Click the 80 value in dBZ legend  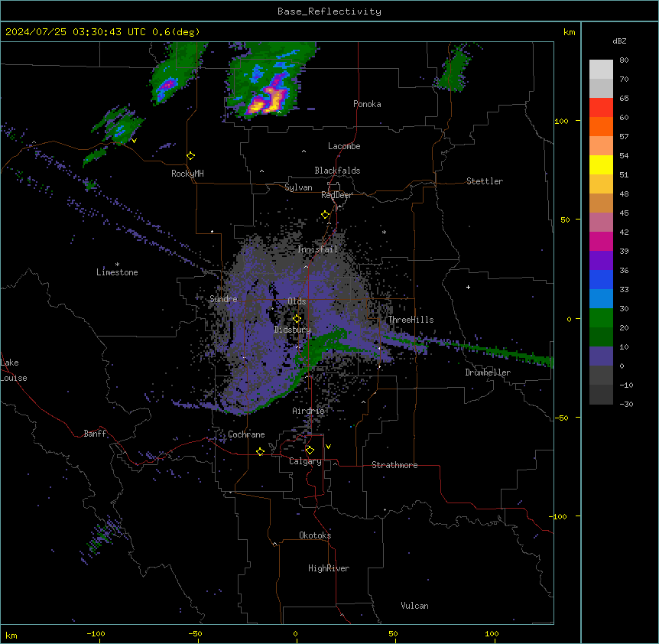point(624,60)
